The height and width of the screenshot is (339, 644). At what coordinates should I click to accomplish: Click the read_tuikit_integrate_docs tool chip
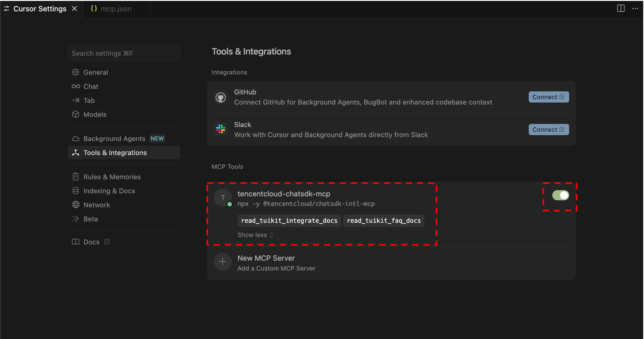pyautogui.click(x=289, y=221)
